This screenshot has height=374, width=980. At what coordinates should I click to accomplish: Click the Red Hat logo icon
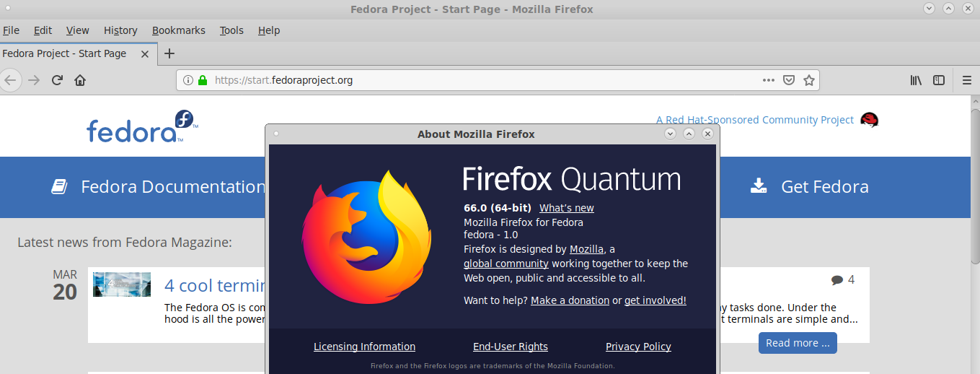pyautogui.click(x=870, y=120)
